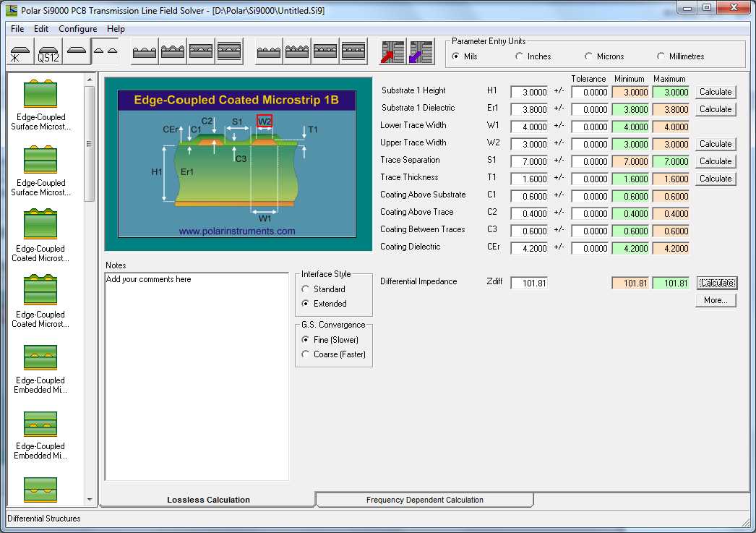
Task: Open the File menu
Action: point(17,29)
